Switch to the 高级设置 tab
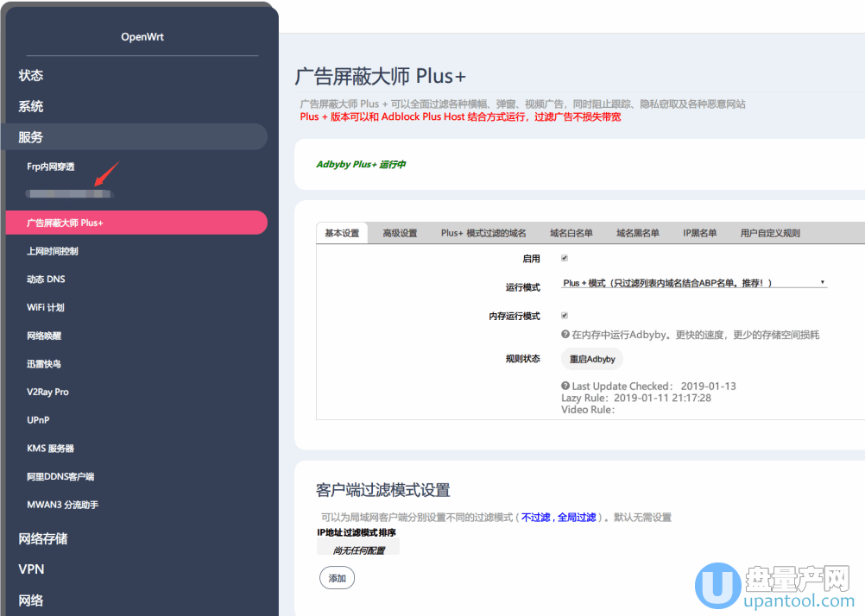Viewport: 865px width, 616px height. click(x=400, y=233)
